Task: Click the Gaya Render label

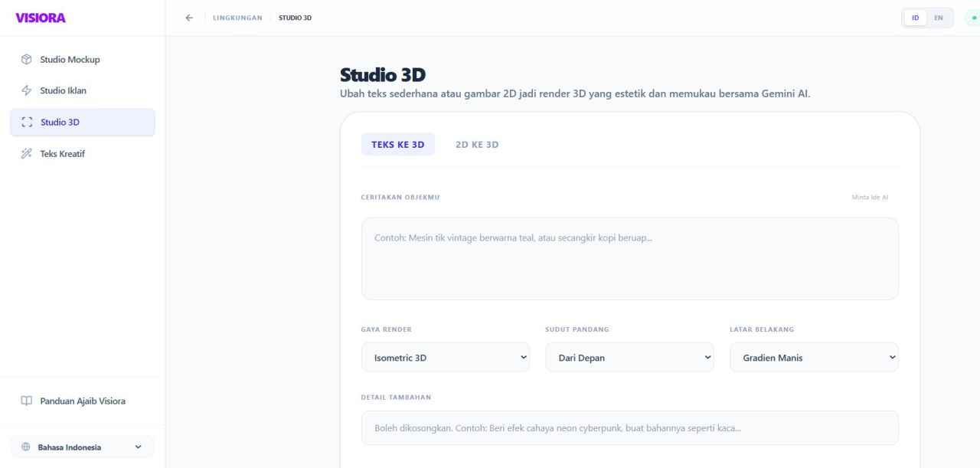Action: coord(386,329)
